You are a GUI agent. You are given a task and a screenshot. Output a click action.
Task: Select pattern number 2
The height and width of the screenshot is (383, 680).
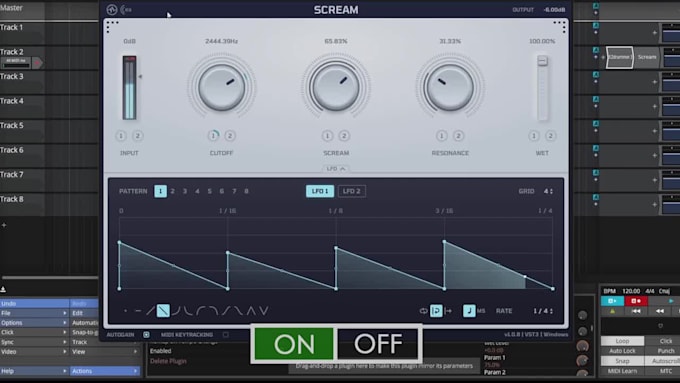click(x=173, y=191)
